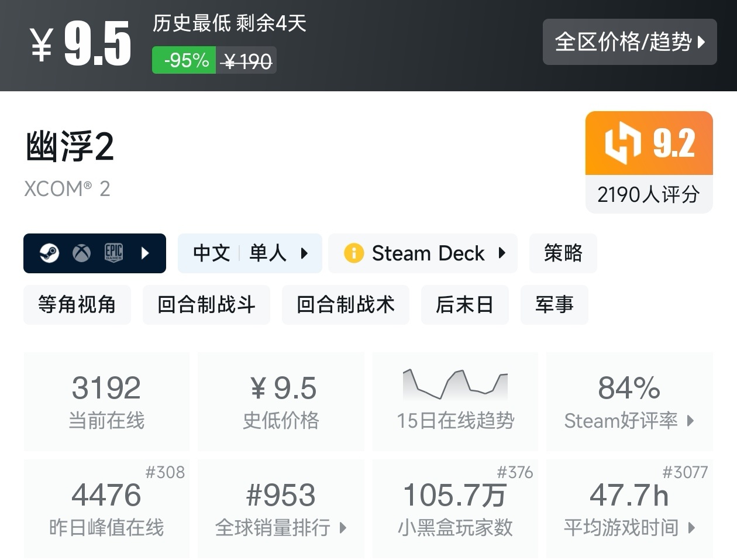Image resolution: width=737 pixels, height=560 pixels.
Task: Select the 后末日 tag
Action: tap(464, 304)
